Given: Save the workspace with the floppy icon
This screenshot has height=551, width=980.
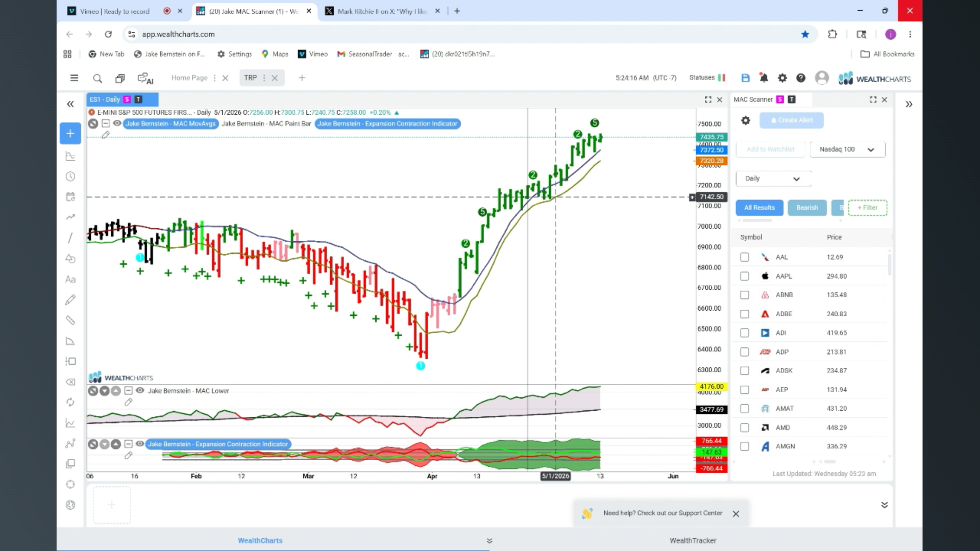Looking at the screenshot, I should pyautogui.click(x=746, y=78).
